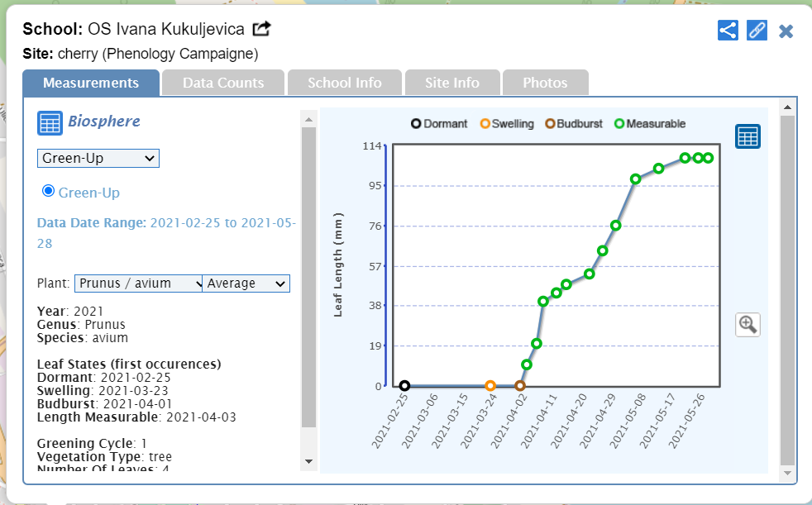Switch to the Data Counts tab

pyautogui.click(x=223, y=83)
